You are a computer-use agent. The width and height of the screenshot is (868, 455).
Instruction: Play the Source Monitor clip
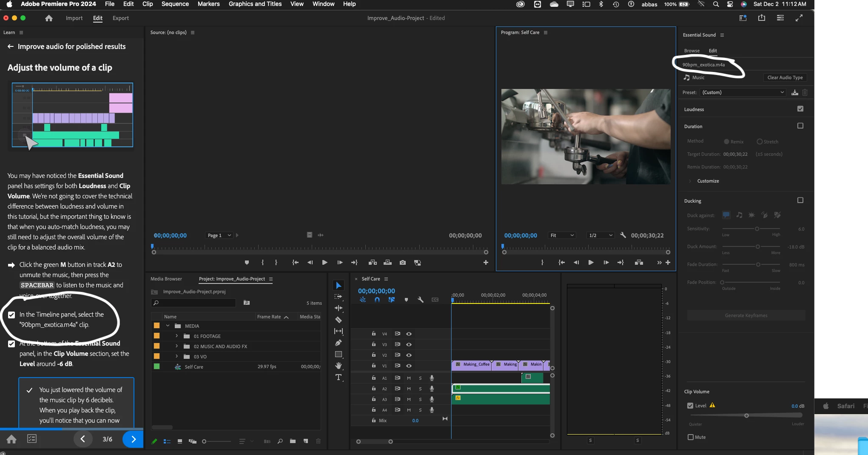click(324, 263)
